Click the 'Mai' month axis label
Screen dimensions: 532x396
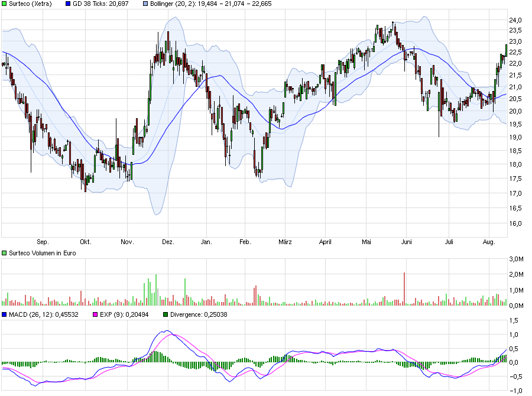[x=366, y=242]
